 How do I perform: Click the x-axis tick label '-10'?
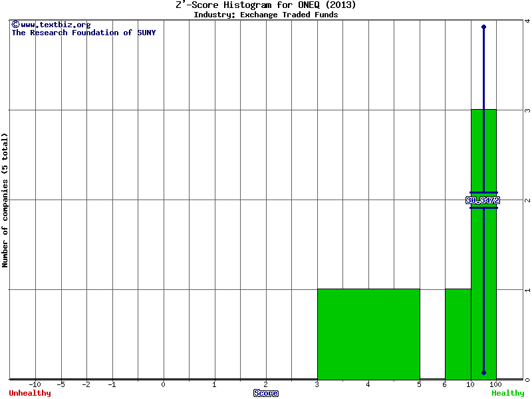coord(35,384)
